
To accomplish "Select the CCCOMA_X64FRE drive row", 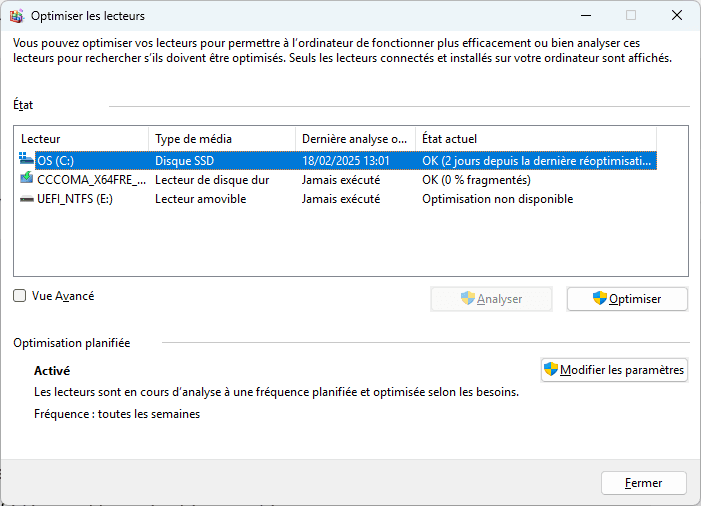I will click(x=338, y=180).
